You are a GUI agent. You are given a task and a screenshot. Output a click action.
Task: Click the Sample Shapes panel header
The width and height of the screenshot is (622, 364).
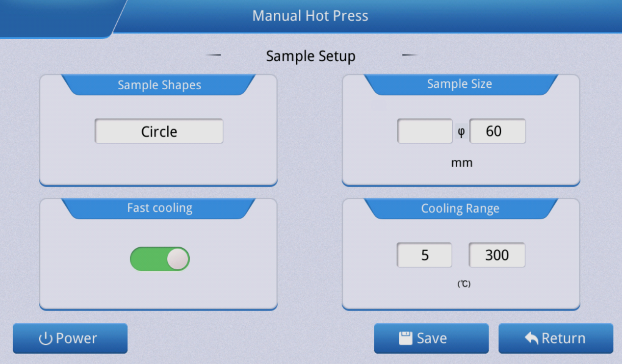point(159,85)
